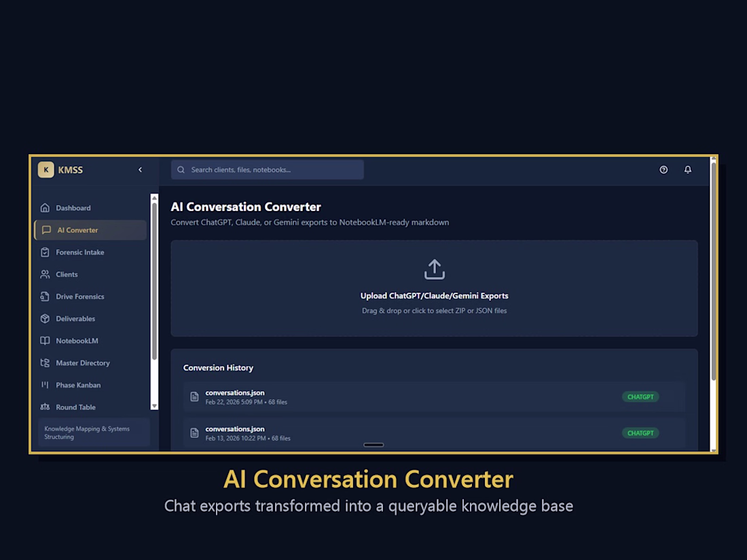Click Knowledge Mapping & Systems Structuring label
This screenshot has height=560, width=747.
coord(87,432)
